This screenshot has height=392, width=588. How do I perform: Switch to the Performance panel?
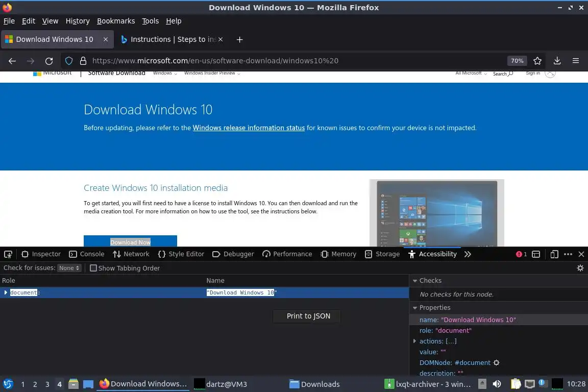[x=287, y=254]
